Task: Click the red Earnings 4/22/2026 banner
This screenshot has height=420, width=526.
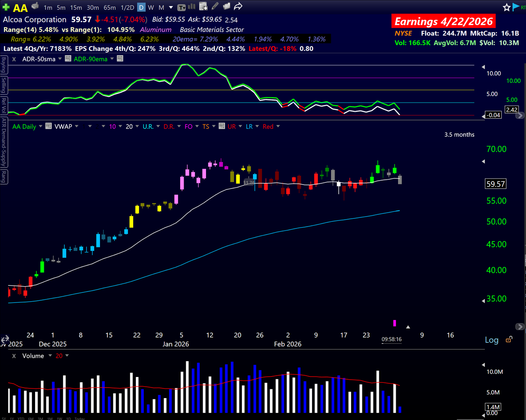Action: click(x=444, y=21)
